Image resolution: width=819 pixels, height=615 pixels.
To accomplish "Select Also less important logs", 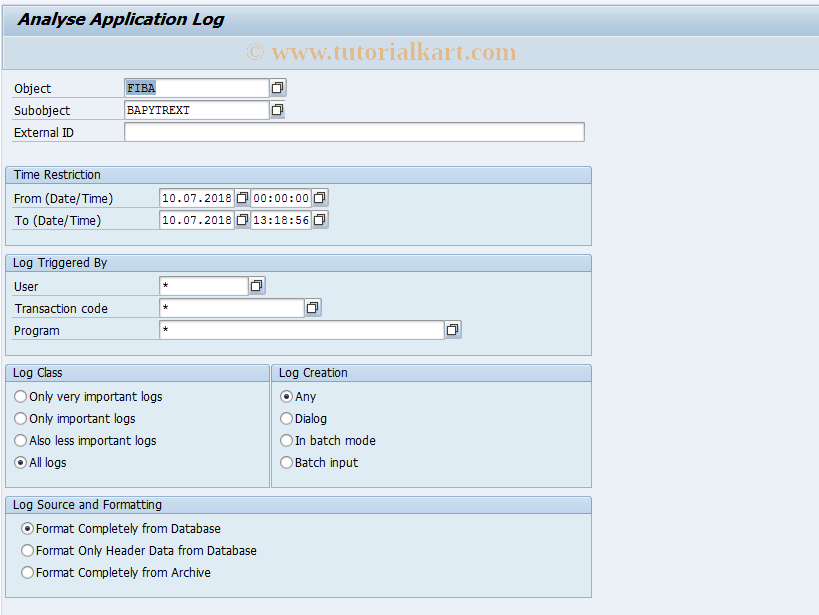I will (x=20, y=440).
